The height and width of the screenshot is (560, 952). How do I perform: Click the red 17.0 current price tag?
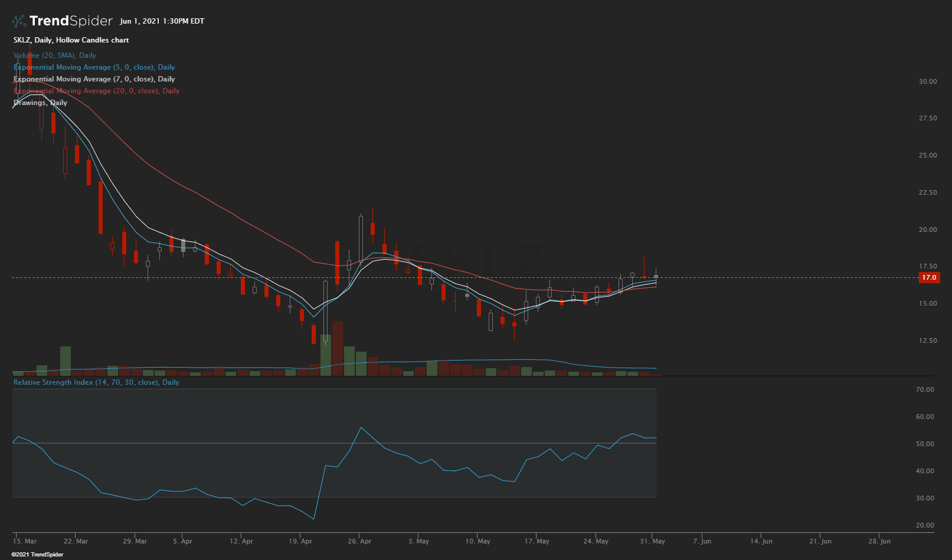pyautogui.click(x=929, y=277)
